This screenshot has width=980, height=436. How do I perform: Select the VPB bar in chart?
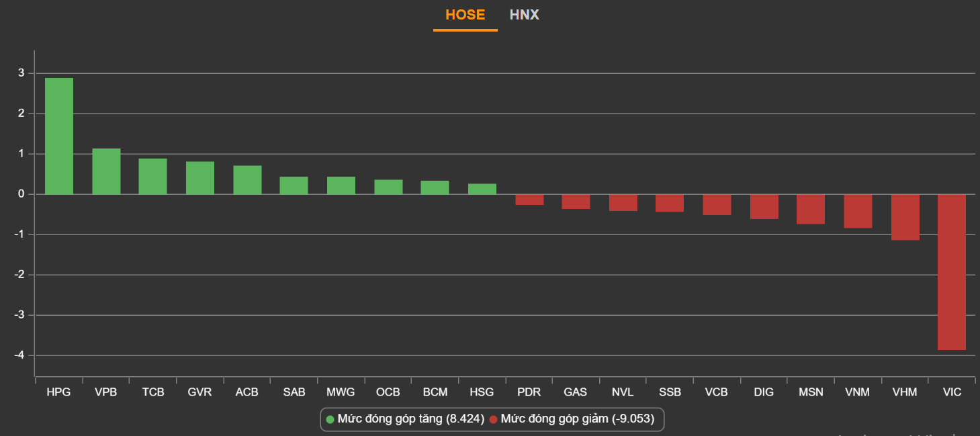click(x=106, y=172)
